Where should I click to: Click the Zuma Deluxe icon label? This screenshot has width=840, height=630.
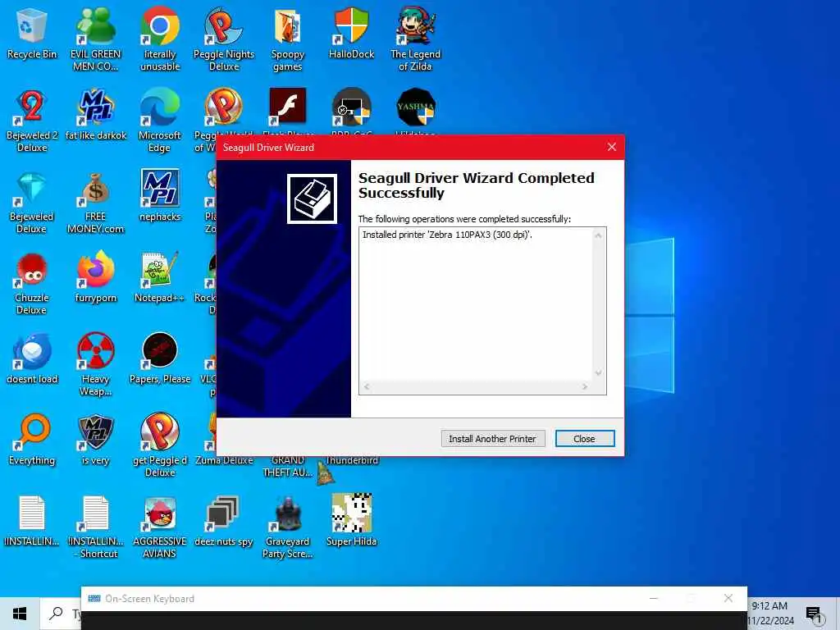pos(224,460)
